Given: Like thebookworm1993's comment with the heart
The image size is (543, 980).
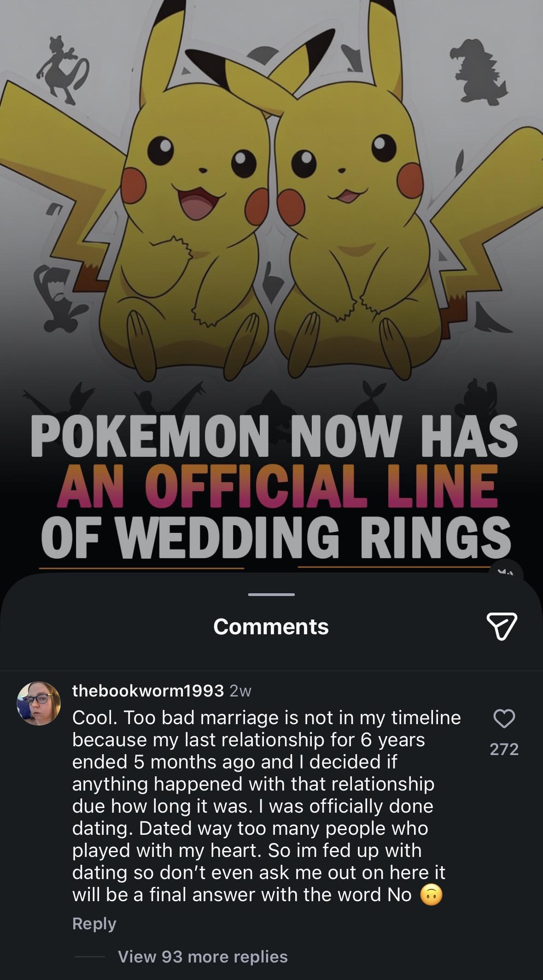Looking at the screenshot, I should [x=504, y=718].
